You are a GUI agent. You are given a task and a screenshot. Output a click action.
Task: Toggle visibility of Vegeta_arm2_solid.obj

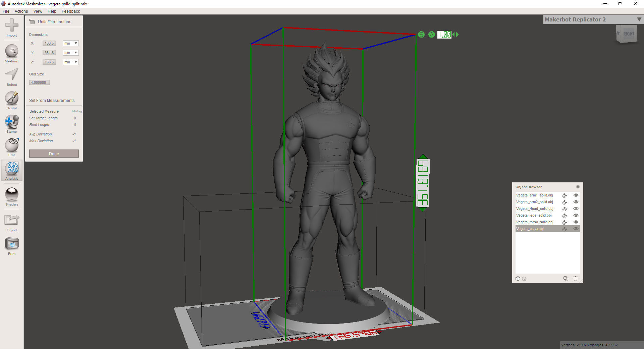point(576,202)
